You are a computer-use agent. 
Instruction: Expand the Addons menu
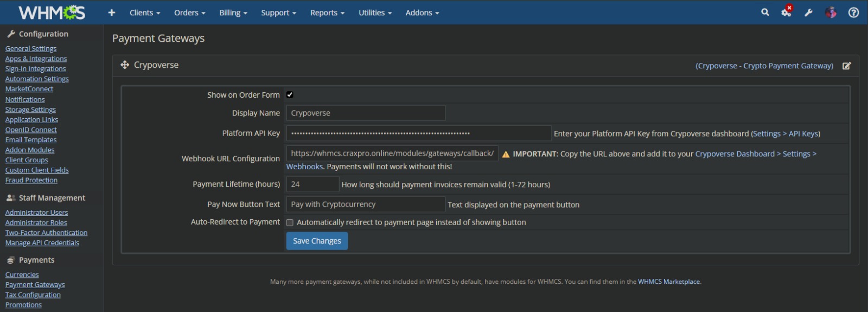click(422, 12)
